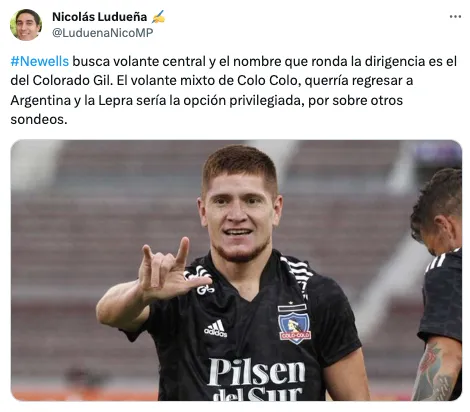
Task: Open the @LuduenaNicoMP handle link
Action: (x=103, y=33)
